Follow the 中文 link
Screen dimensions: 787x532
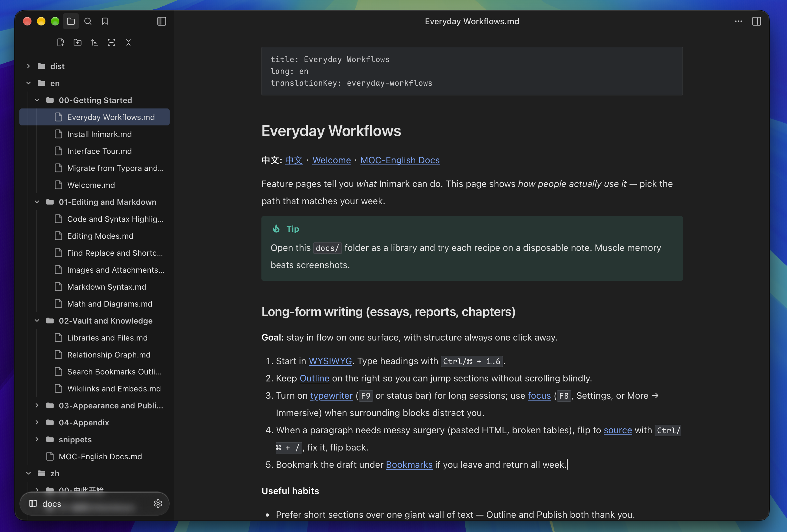click(294, 160)
